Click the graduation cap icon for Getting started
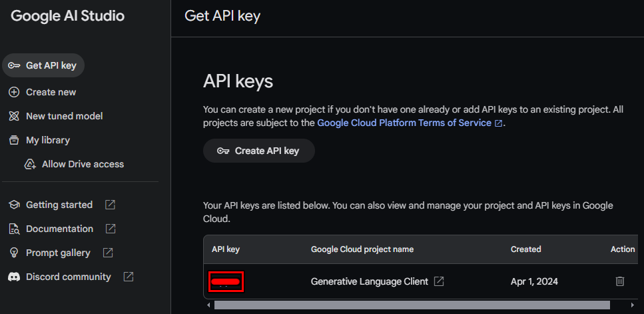Image resolution: width=644 pixels, height=314 pixels. point(14,205)
